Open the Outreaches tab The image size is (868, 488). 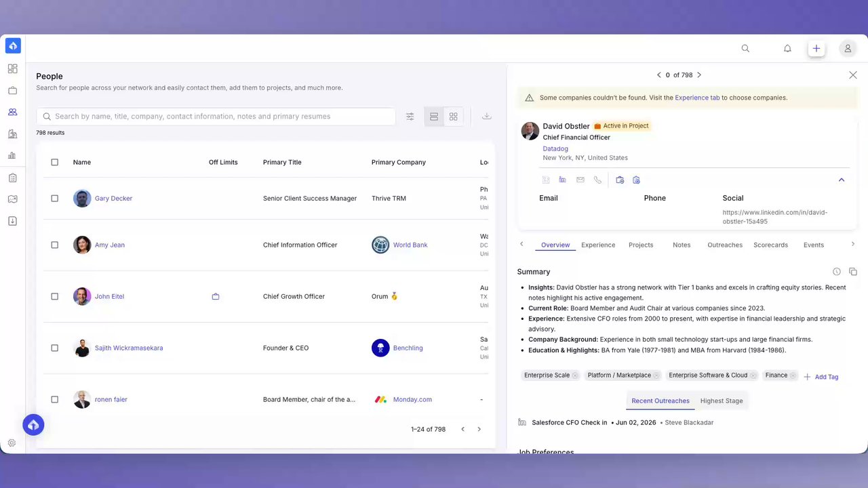725,245
